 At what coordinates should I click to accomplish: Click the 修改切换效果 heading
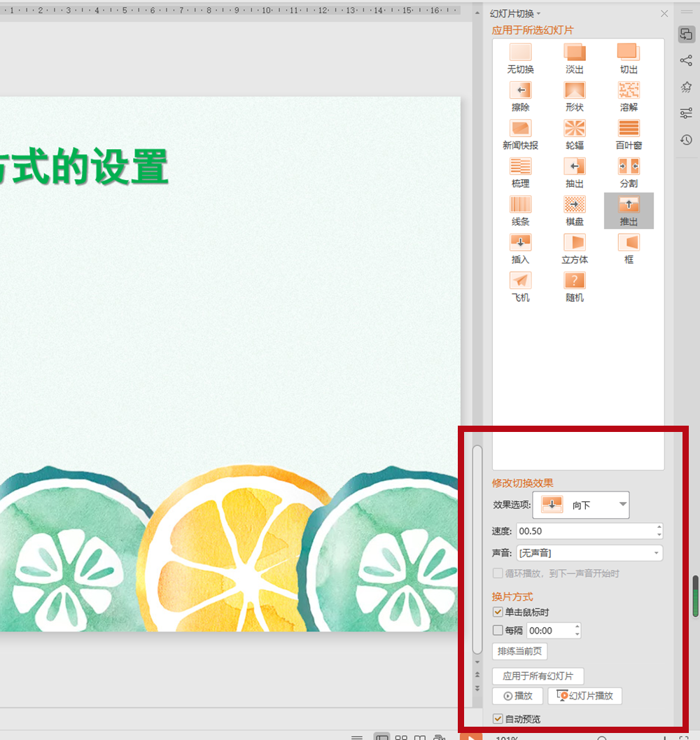tap(522, 483)
